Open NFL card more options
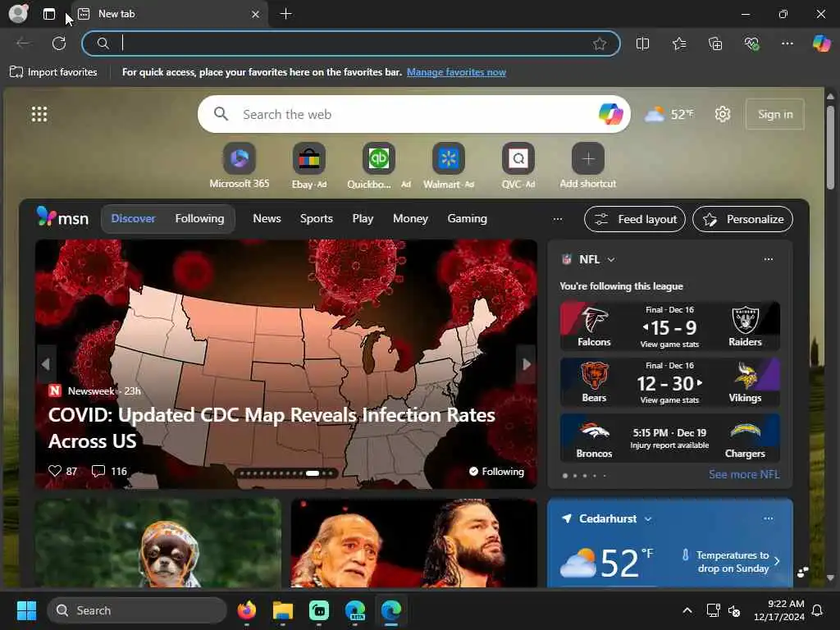 [x=768, y=259]
